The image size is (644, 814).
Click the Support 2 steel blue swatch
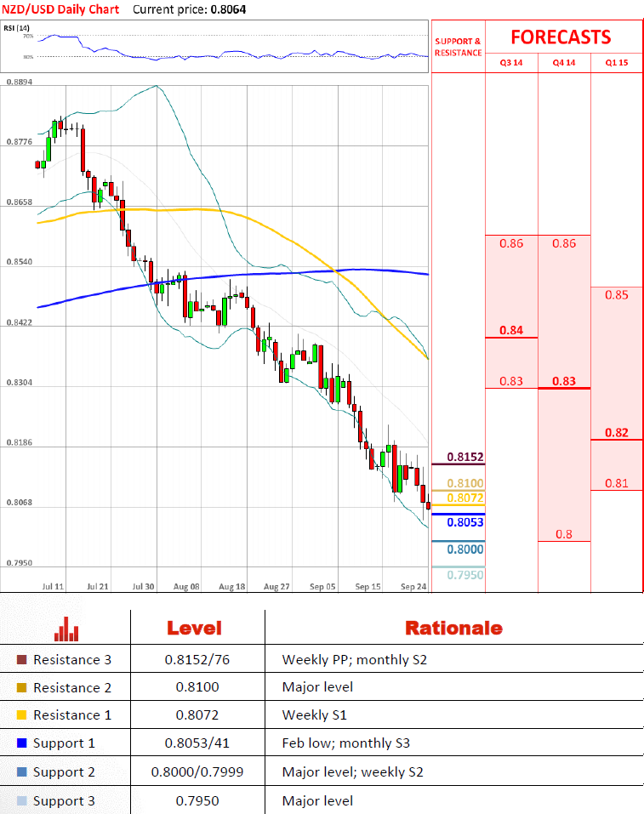[x=21, y=771]
